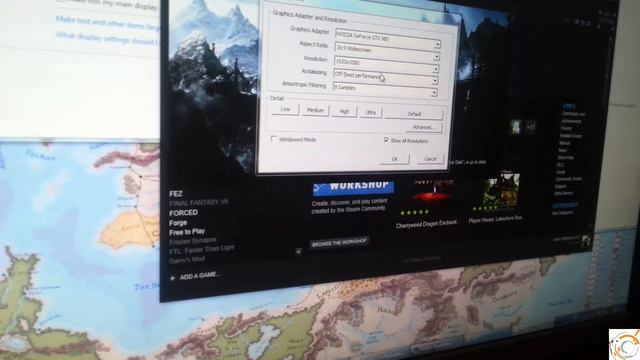Viewport: 640px width, 360px height.
Task: Click the plus icon beside Add a Game
Action: 172,278
